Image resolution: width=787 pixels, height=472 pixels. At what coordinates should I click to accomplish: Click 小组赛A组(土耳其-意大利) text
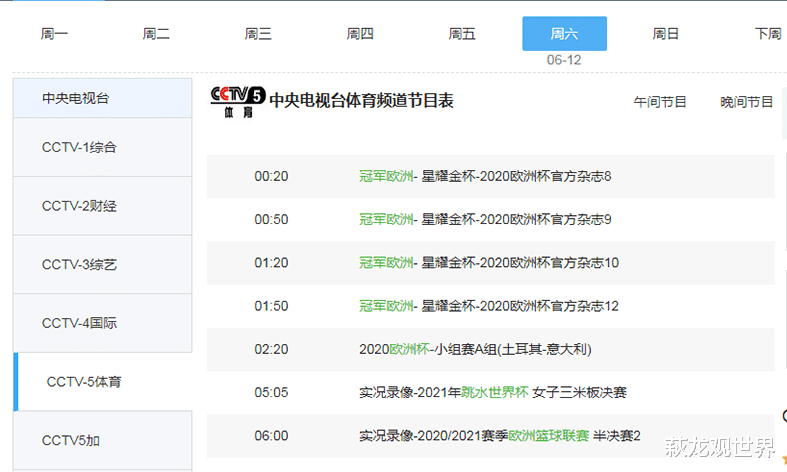(513, 349)
